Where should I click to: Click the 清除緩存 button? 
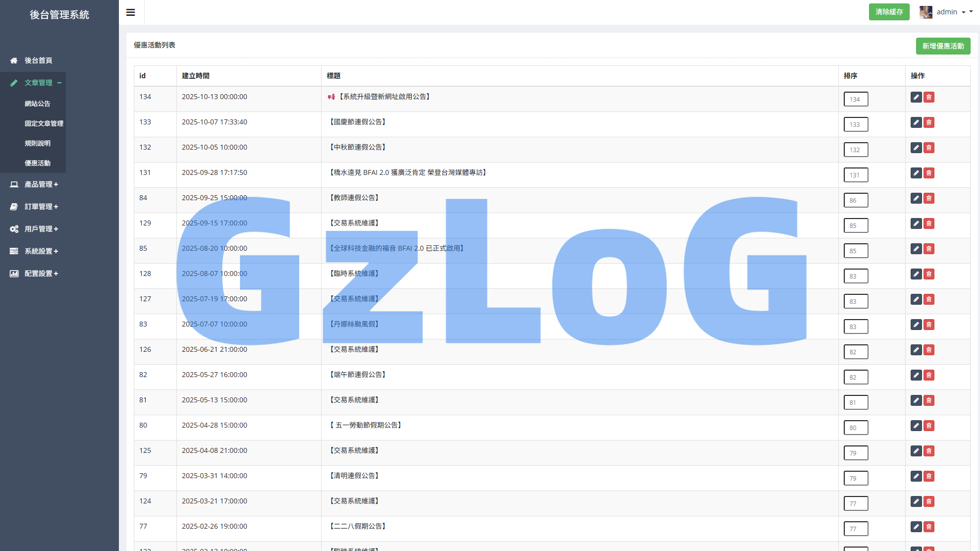tap(889, 12)
